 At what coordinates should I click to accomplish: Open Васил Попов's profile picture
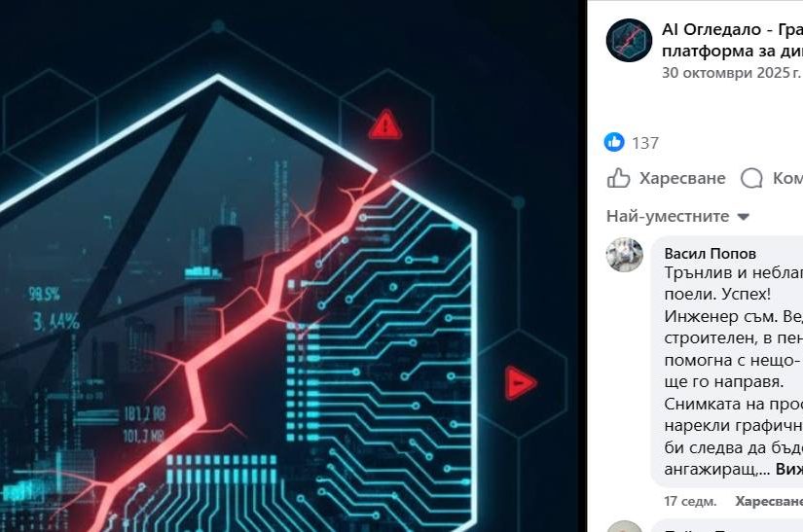tap(624, 255)
